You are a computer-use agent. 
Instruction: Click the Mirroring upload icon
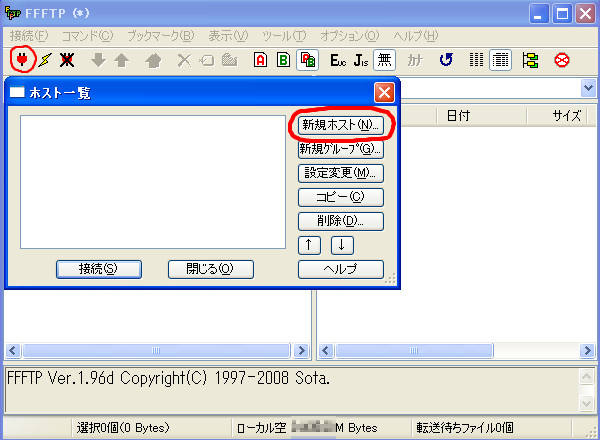point(153,60)
